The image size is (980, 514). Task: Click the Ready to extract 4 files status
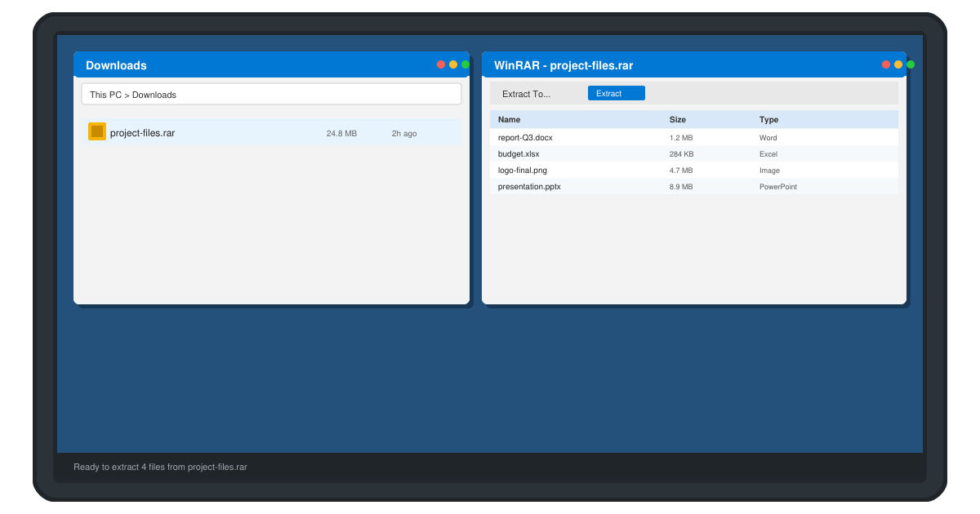click(x=160, y=467)
